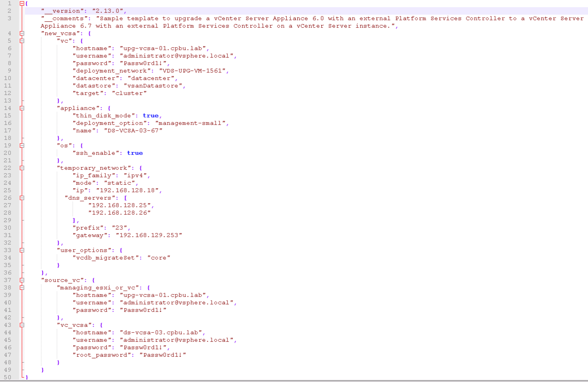Collapse the "user_options" block fold marker
This screenshot has height=382, width=588.
point(22,250)
